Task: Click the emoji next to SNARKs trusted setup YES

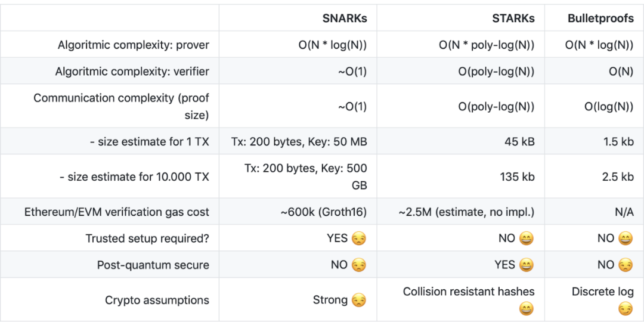Action: click(x=359, y=239)
